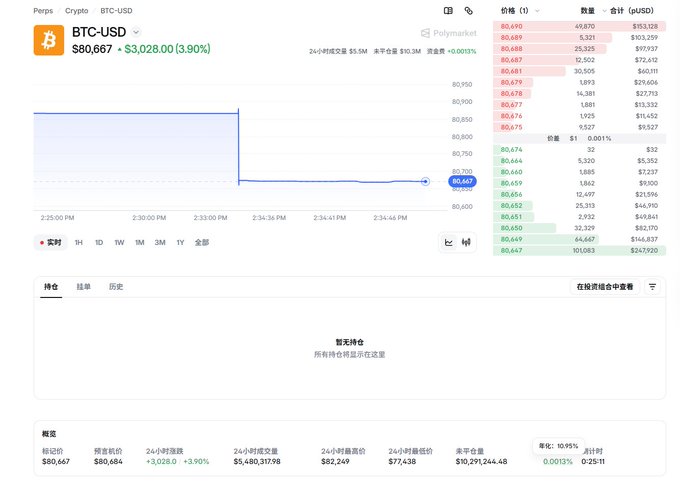Click ask price 80,675 in order book
This screenshot has height=491, width=680.
511,128
